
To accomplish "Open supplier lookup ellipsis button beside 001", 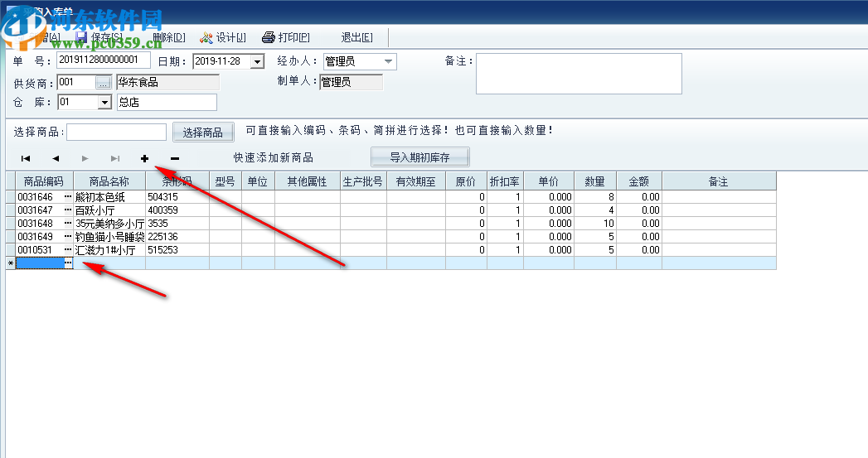I will pos(104,83).
